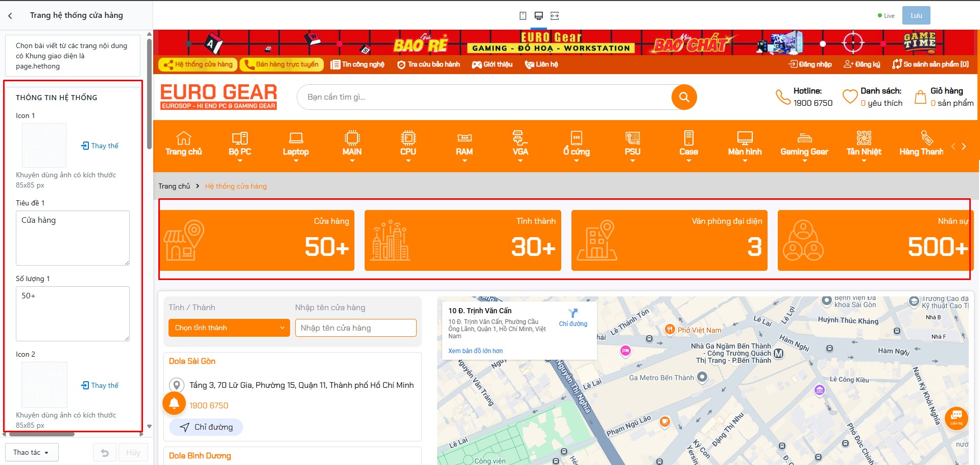Click the Case category icon
Viewport: 980px width, 465px height.
point(688,138)
